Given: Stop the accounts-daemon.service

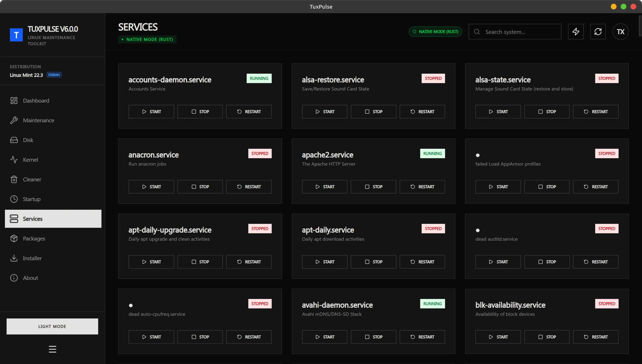Looking at the screenshot, I should point(200,111).
